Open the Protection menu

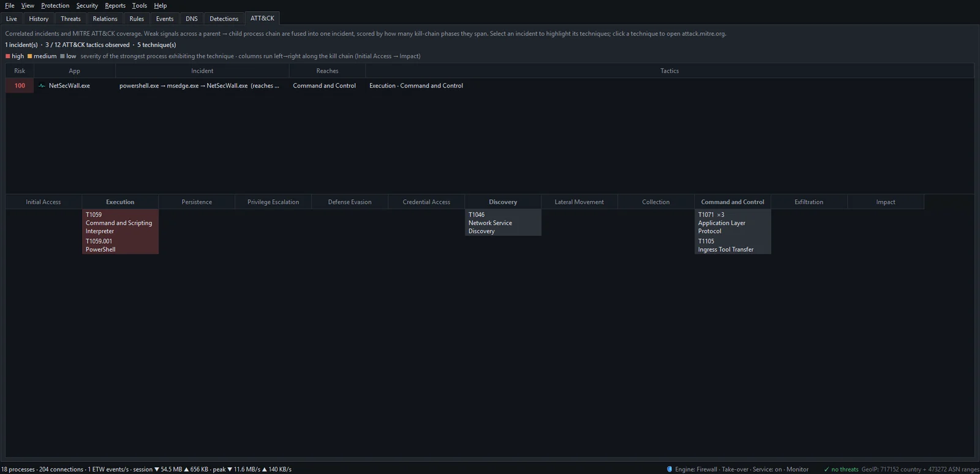(x=55, y=6)
